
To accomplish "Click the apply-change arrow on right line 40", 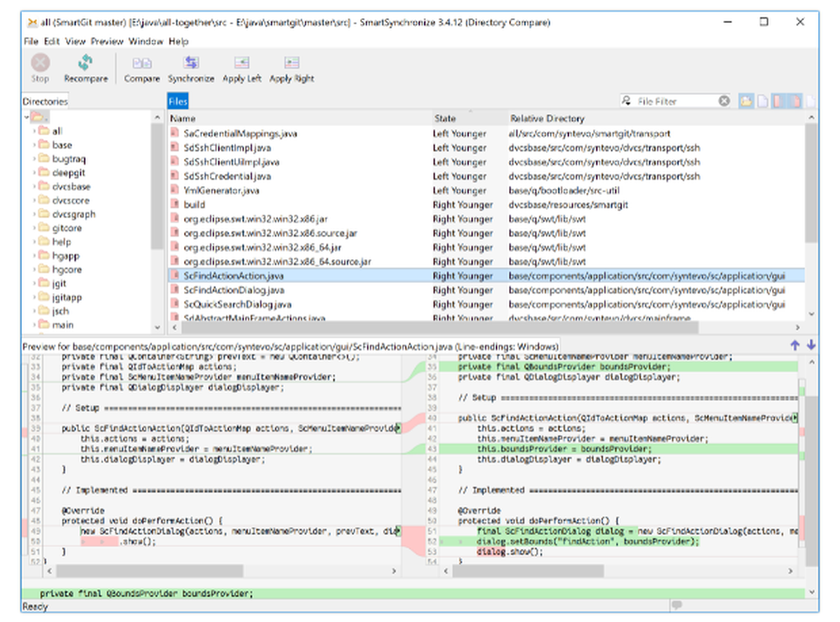I will pyautogui.click(x=795, y=417).
